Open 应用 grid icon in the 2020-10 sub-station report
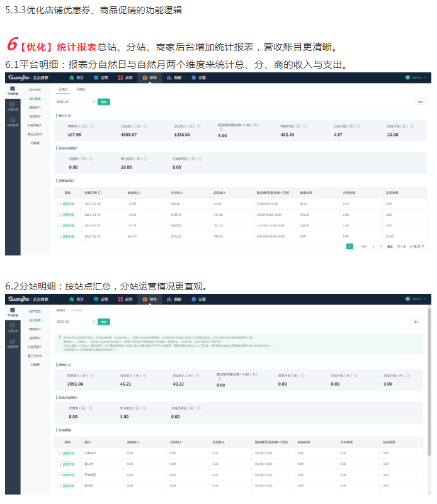437x504 pixels. [x=120, y=300]
